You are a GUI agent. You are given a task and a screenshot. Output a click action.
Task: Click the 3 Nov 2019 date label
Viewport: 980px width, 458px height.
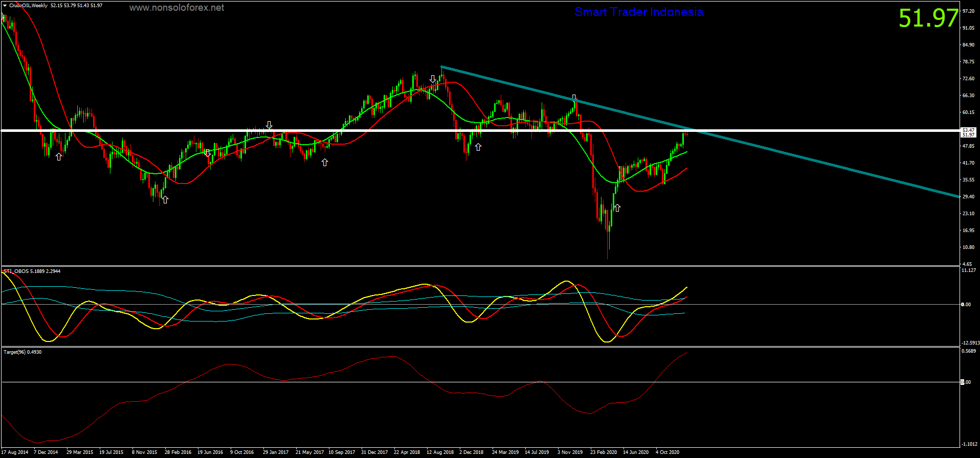pyautogui.click(x=570, y=452)
